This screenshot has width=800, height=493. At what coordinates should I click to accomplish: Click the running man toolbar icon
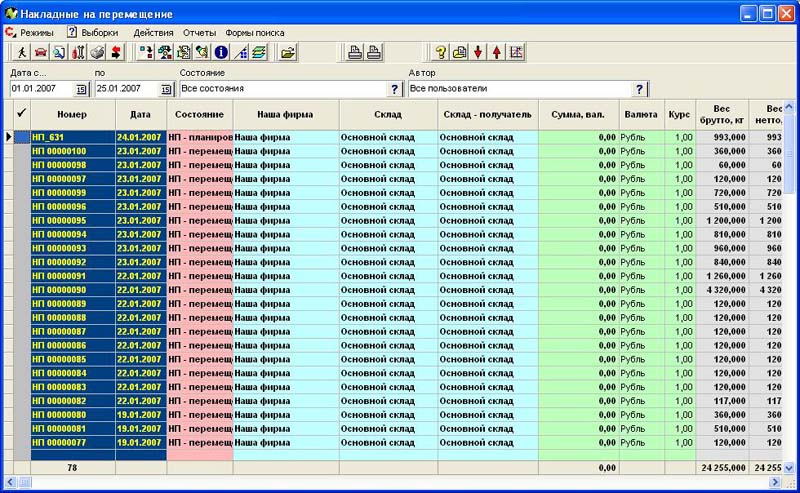click(20, 53)
